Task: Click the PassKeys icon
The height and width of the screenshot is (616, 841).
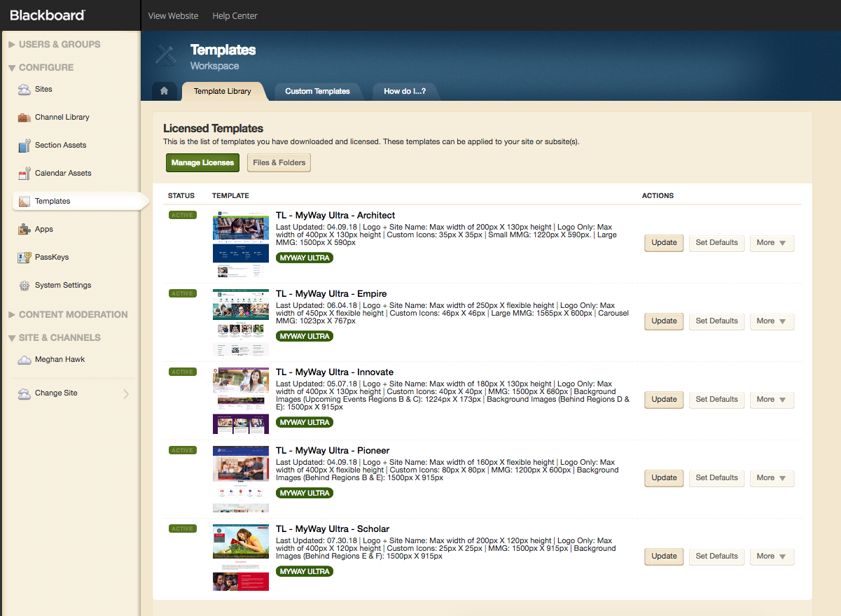Action: tap(25, 257)
